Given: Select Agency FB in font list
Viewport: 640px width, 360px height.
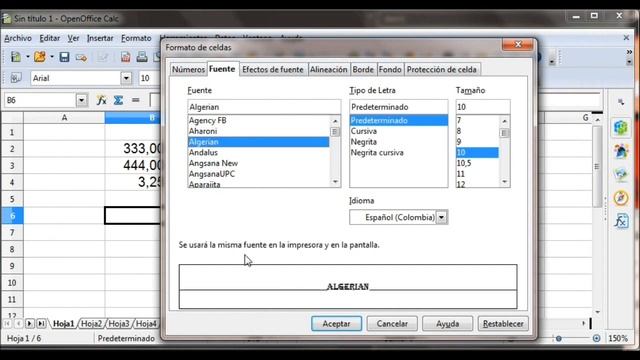Looking at the screenshot, I should click(x=258, y=120).
